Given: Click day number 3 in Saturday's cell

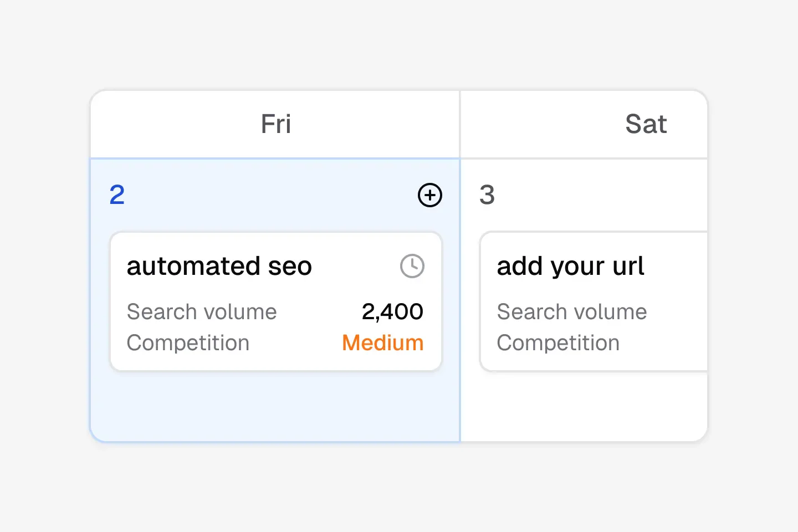Looking at the screenshot, I should coord(487,195).
